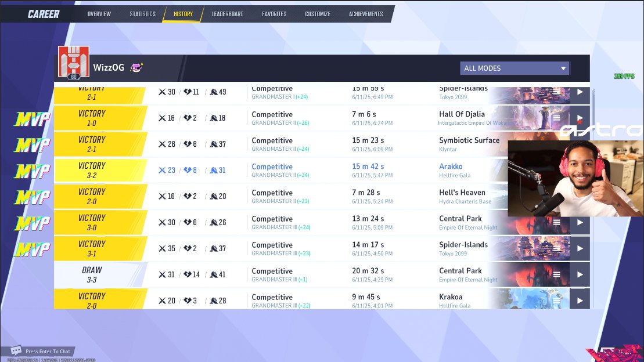The image size is (644, 362).
Task: Select the VICTORY 3-1 result cell
Action: coord(100,249)
